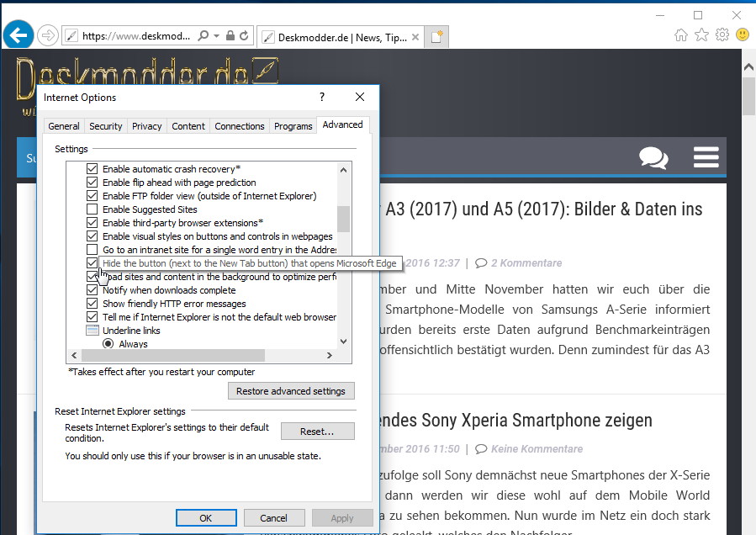This screenshot has width=756, height=535.
Task: Click Restore advanced settings button
Action: [x=291, y=391]
